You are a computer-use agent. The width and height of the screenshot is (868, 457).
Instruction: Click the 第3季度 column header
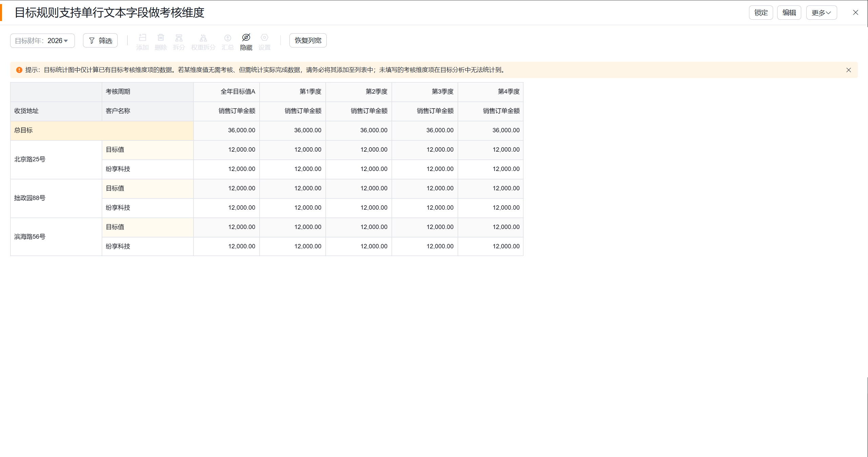(x=425, y=92)
